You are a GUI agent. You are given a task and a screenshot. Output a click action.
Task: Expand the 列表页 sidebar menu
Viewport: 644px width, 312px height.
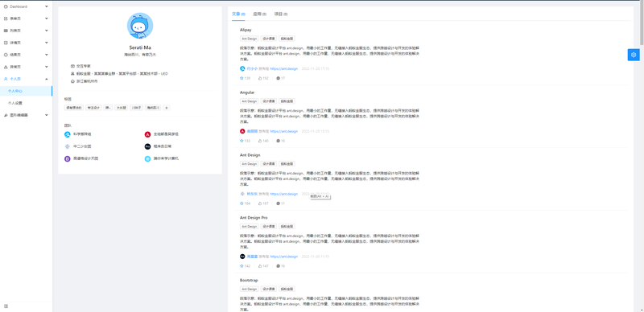pyautogui.click(x=26, y=31)
